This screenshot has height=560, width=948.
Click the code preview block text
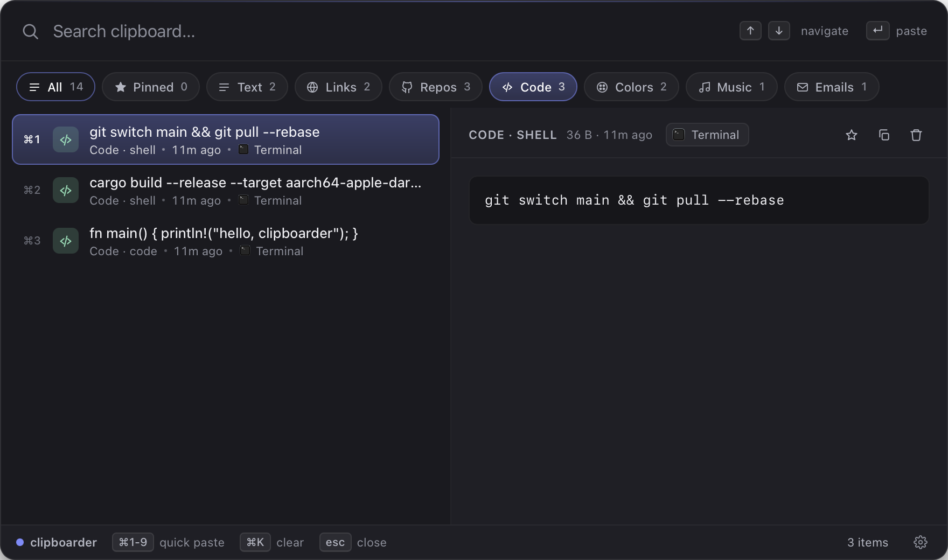point(635,200)
